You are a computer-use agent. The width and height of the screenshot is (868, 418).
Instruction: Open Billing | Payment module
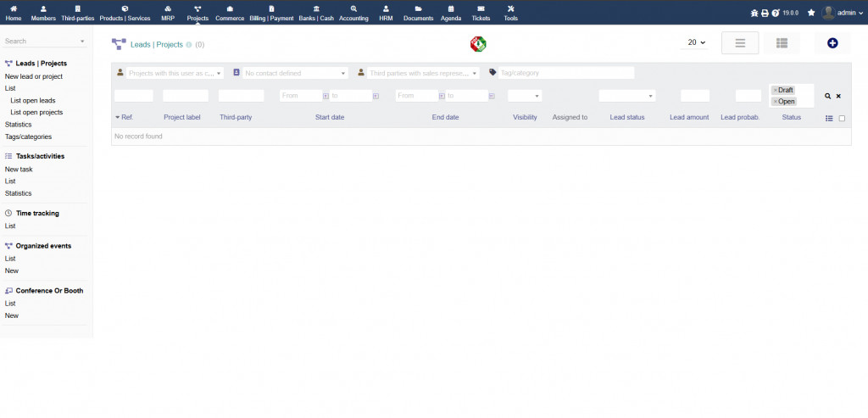[271, 13]
